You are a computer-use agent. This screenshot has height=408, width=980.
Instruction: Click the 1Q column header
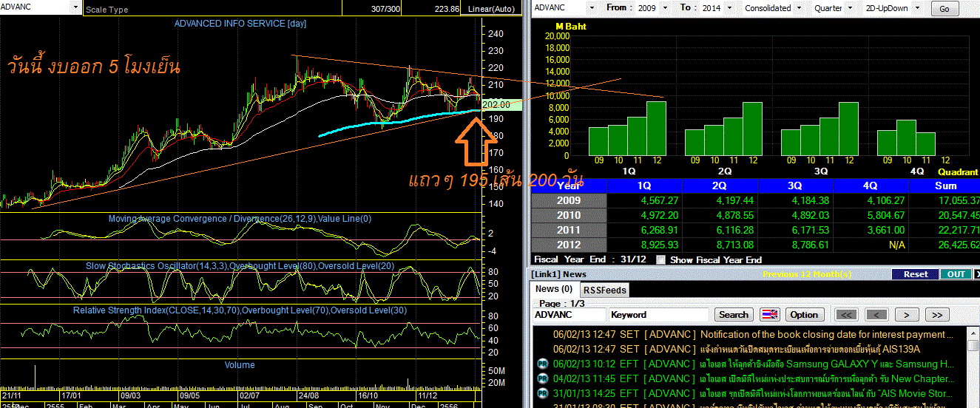point(644,186)
